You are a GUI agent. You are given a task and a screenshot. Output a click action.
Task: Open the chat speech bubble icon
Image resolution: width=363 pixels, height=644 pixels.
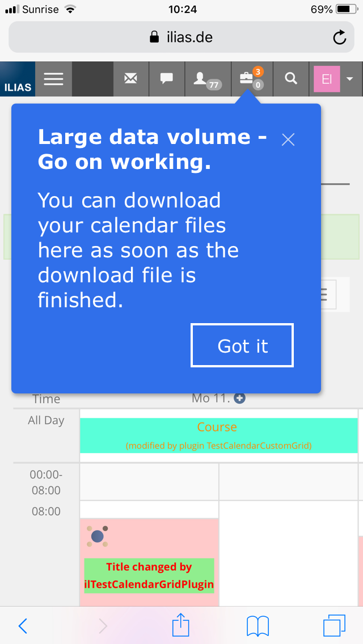click(x=166, y=79)
